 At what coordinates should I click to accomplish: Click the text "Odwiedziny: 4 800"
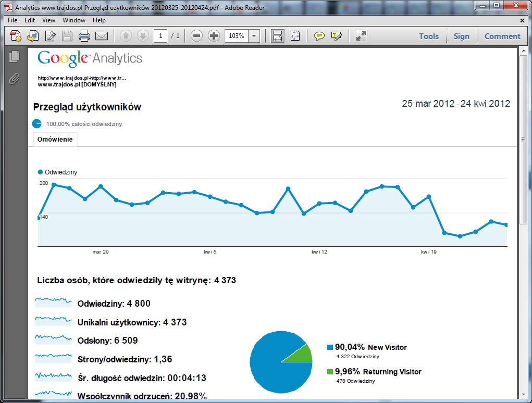pyautogui.click(x=114, y=304)
